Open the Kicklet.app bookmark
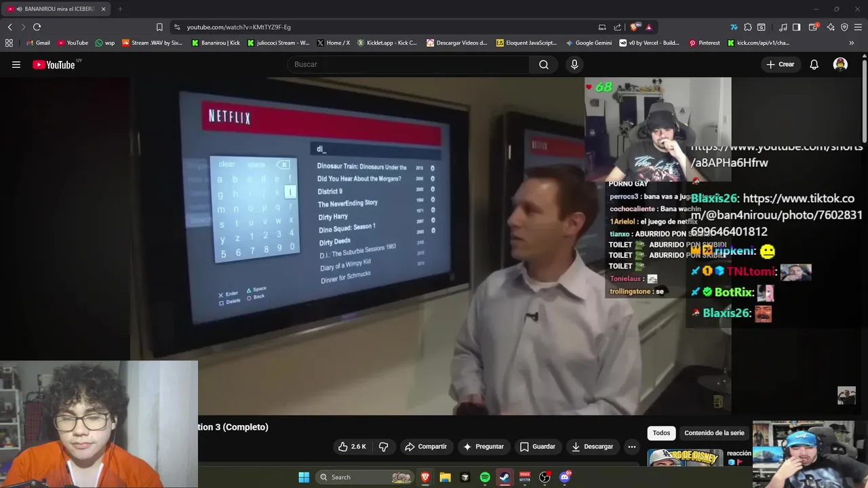 tap(387, 43)
